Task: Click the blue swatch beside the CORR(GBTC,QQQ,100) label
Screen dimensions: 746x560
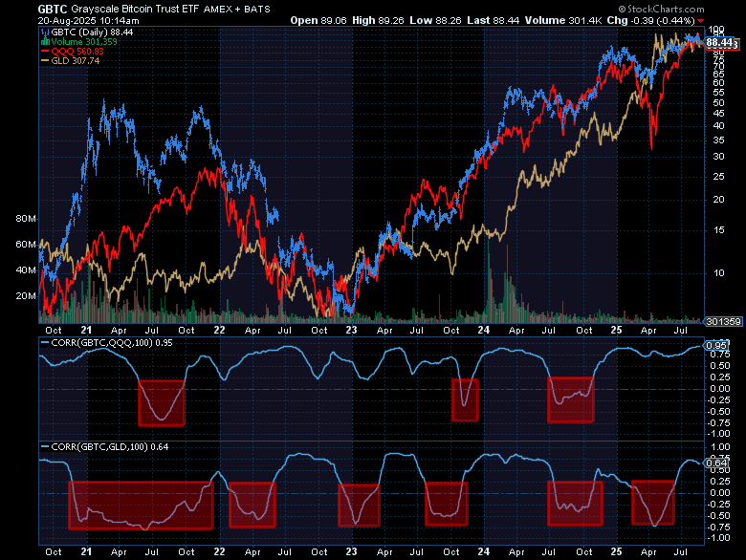Action: [x=45, y=343]
